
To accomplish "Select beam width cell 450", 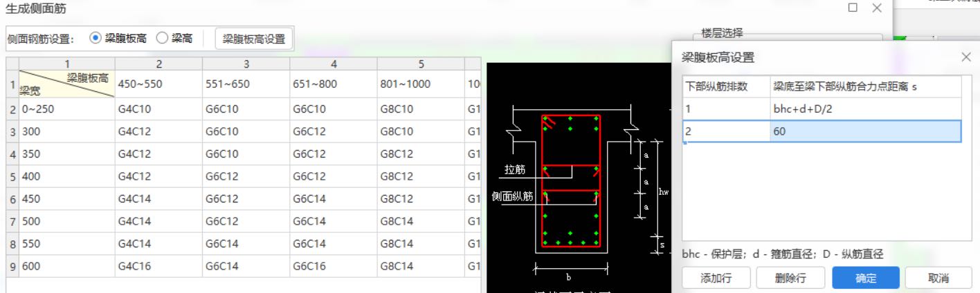I will 66,199.
